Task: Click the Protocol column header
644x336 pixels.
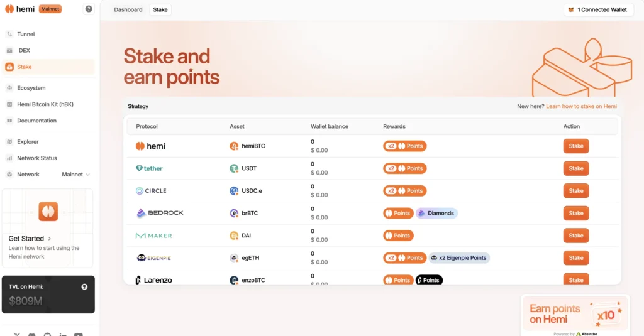Action: (x=147, y=126)
